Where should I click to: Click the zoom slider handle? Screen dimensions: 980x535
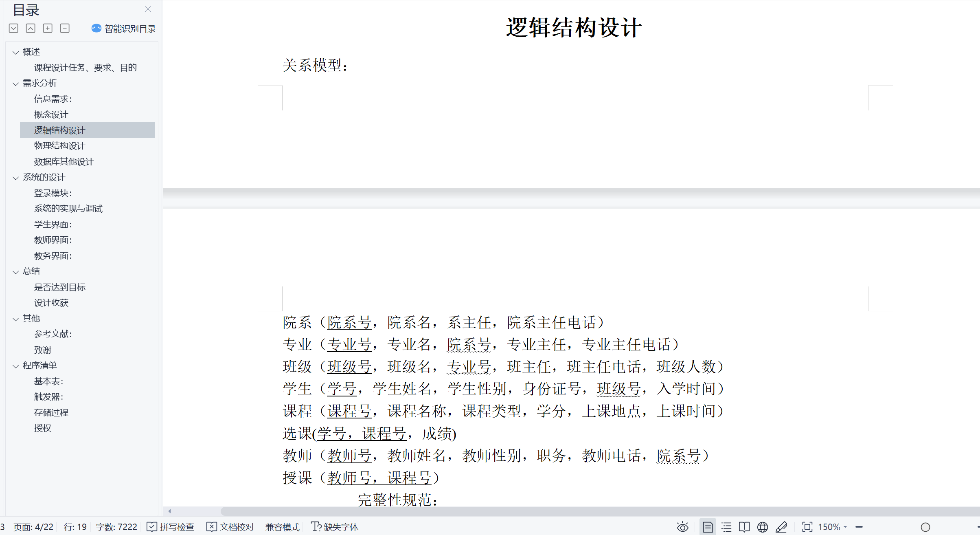(925, 527)
